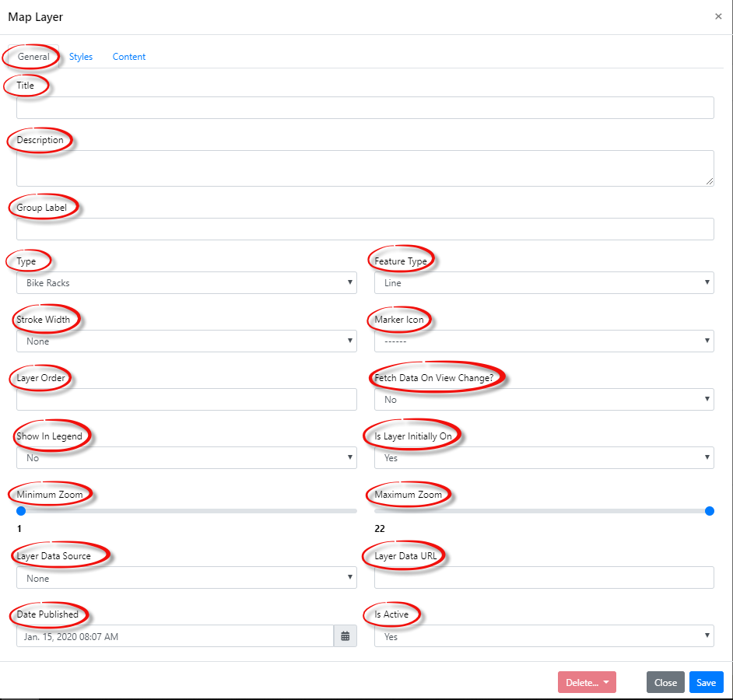Click the Maximum Zoom value 22
This screenshot has height=700, width=733.
(x=380, y=529)
